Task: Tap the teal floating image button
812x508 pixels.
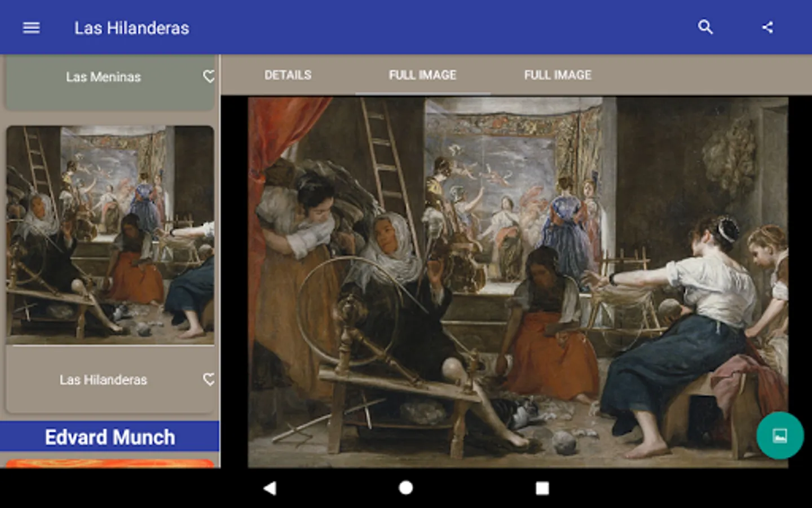Action: 780,435
